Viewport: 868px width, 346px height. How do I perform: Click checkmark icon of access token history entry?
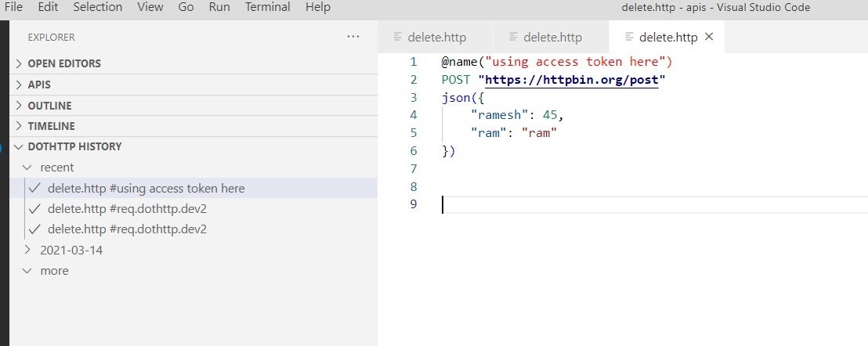(x=35, y=188)
